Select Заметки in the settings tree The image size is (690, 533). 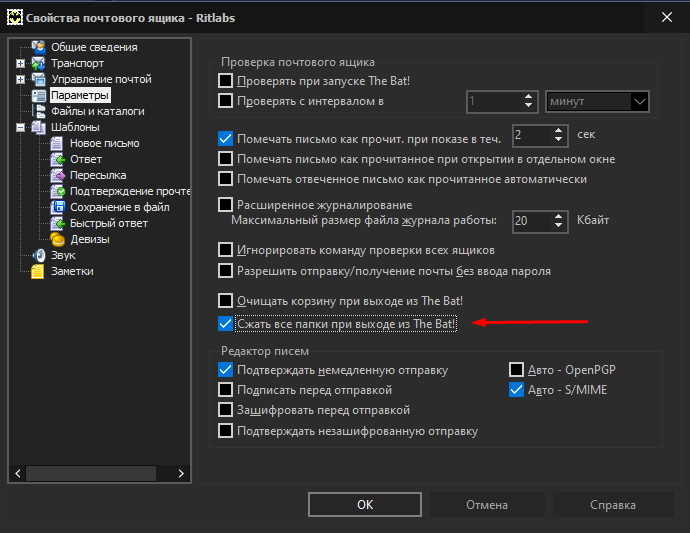72,272
